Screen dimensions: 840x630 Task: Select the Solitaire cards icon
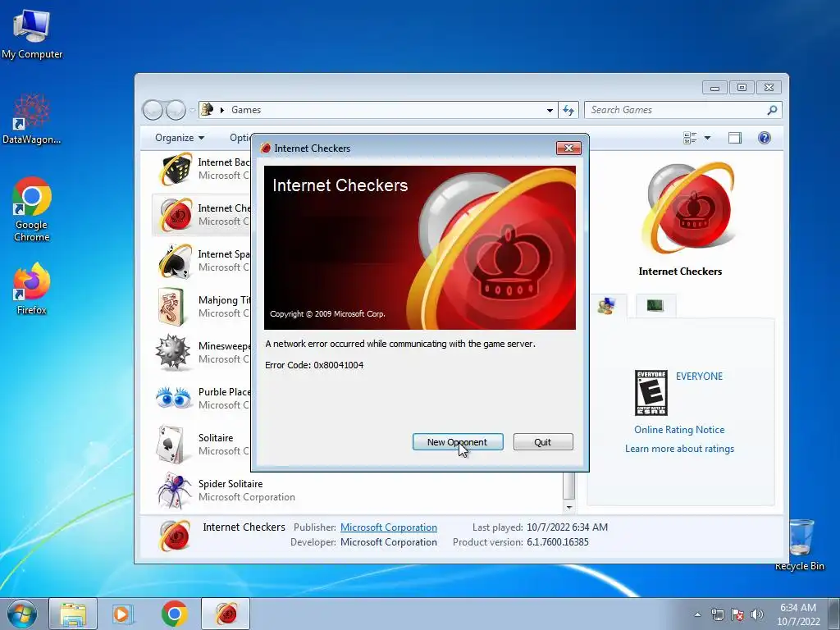(x=171, y=444)
